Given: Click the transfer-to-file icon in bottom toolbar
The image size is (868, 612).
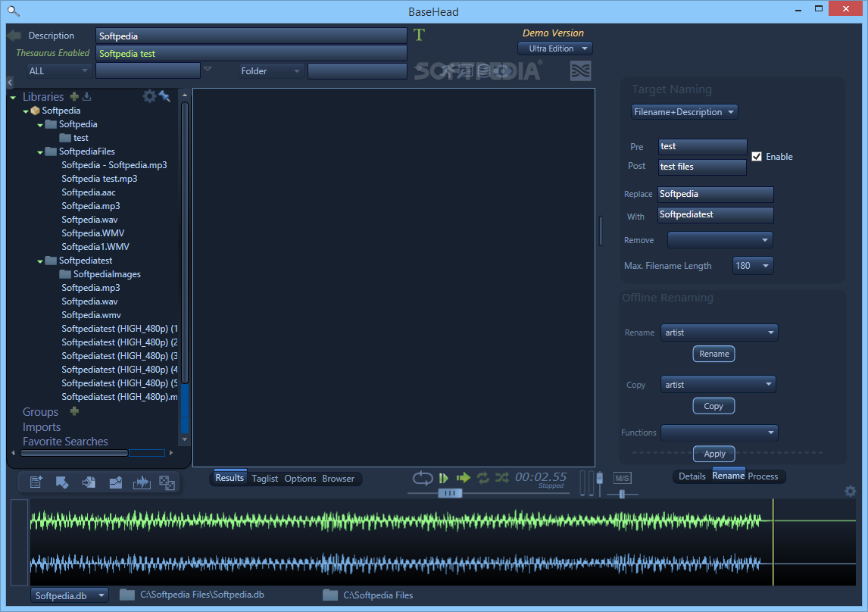Looking at the screenshot, I should [89, 482].
